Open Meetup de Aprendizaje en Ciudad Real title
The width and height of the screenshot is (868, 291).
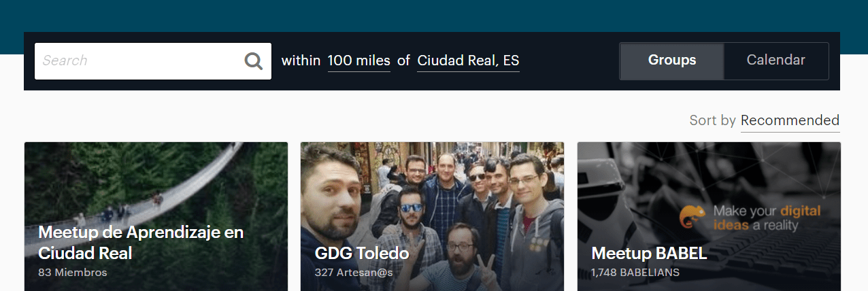point(141,243)
